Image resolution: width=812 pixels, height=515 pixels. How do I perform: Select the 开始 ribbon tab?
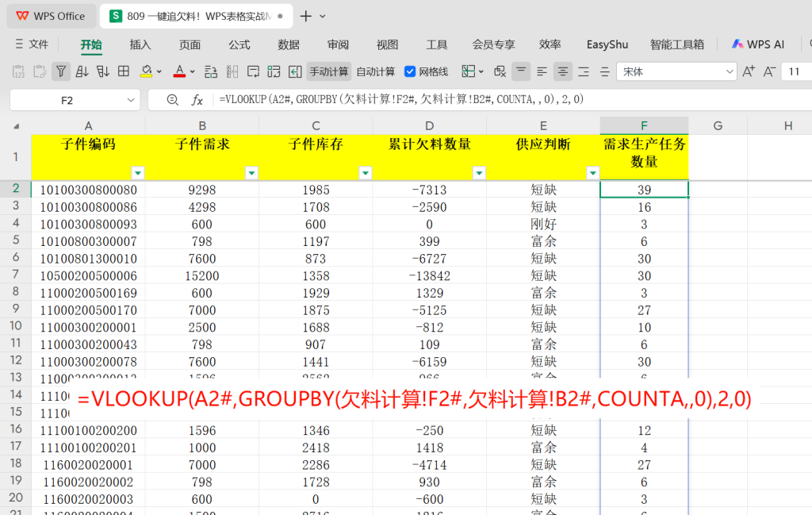[91, 44]
